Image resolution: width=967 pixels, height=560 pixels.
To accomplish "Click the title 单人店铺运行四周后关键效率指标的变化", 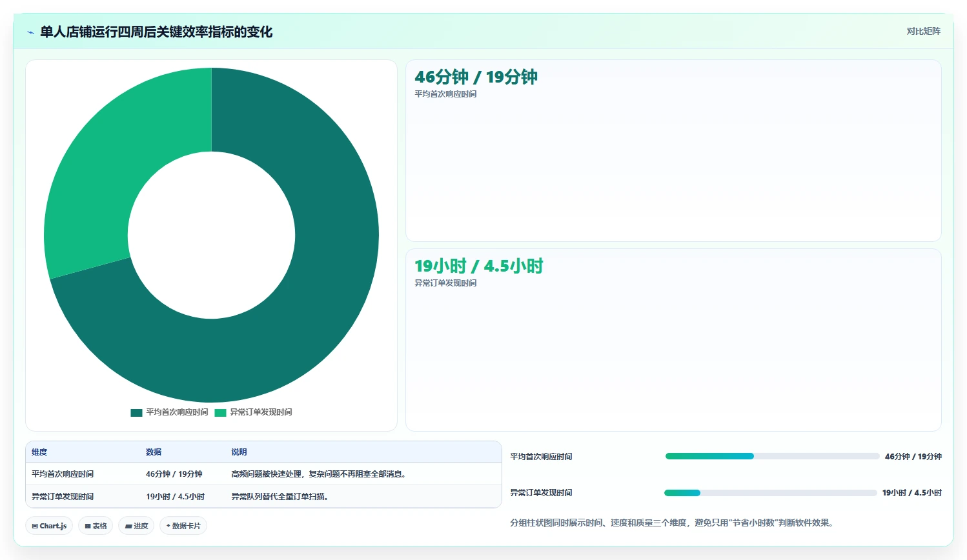I will click(x=156, y=32).
